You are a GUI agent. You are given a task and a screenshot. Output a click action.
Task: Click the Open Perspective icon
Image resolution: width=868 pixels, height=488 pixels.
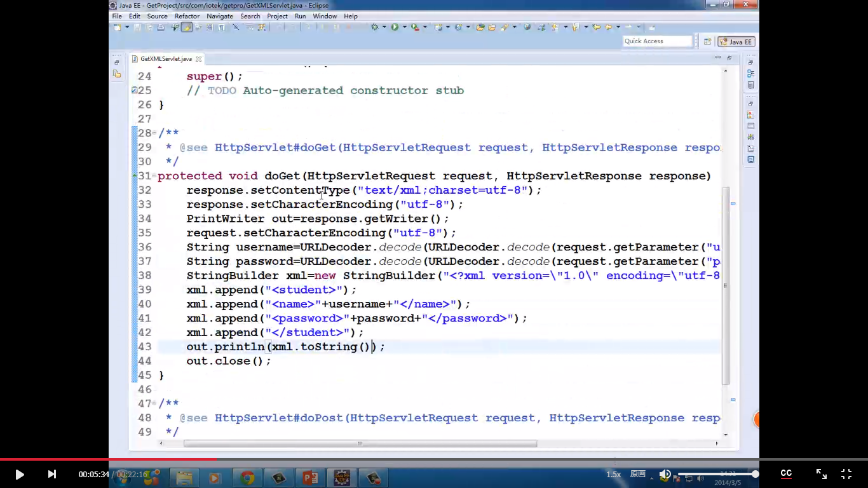707,42
